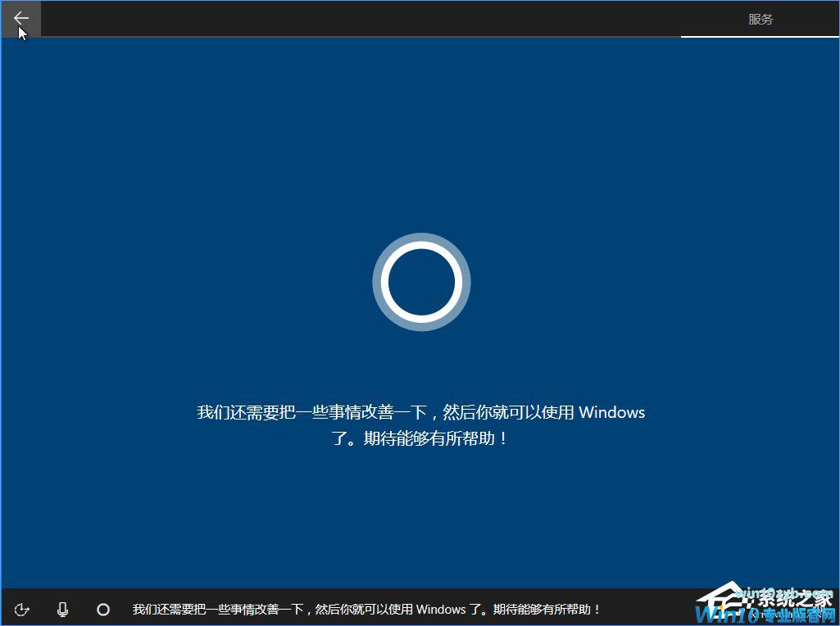Open accessibility options from the status bar
840x626 pixels.
coord(22,610)
